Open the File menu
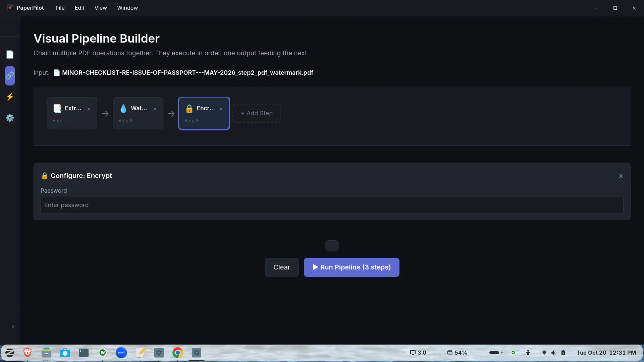This screenshot has height=362, width=644. pos(60,8)
